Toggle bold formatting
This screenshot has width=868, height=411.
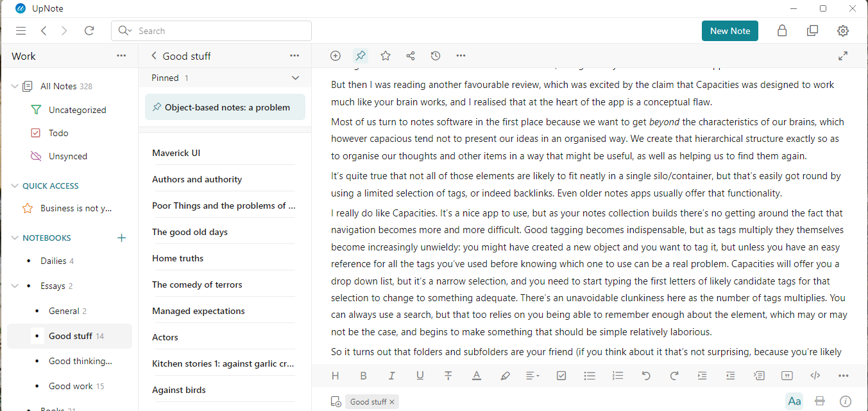(363, 375)
